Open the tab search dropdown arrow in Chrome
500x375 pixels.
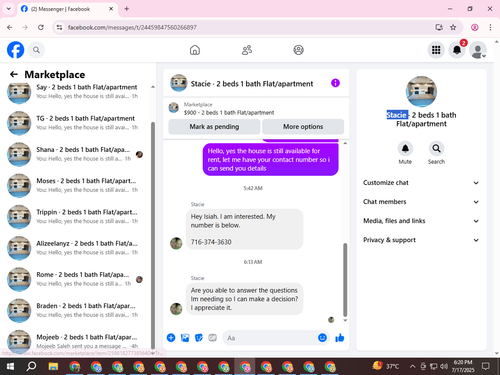[x=9, y=9]
